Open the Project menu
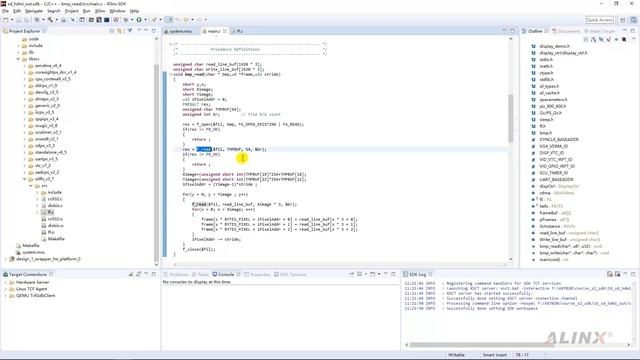This screenshot has width=640, height=360. [71, 11]
